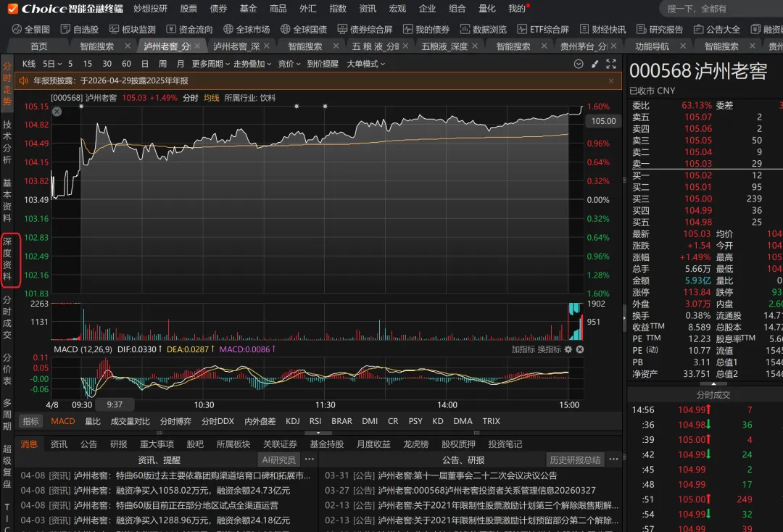
Task: Click AI研究员 button
Action: [278, 460]
